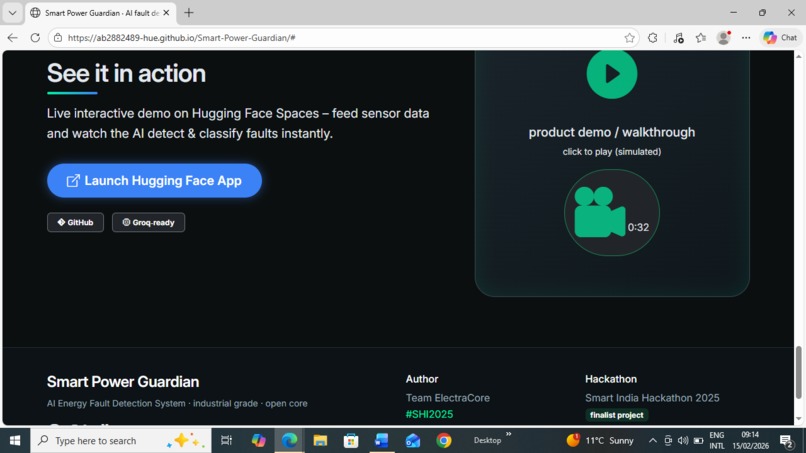Show hidden system tray icons
Screen dimensions: 806x453
point(652,440)
